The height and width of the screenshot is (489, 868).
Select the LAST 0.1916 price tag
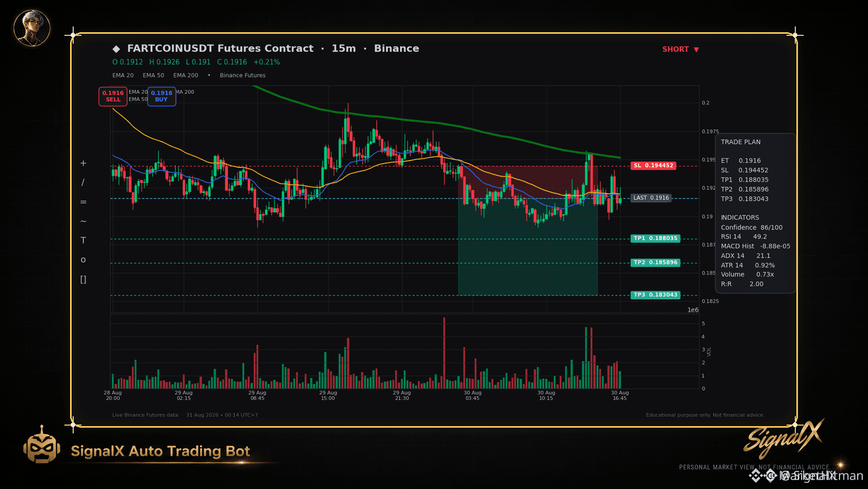[651, 198]
